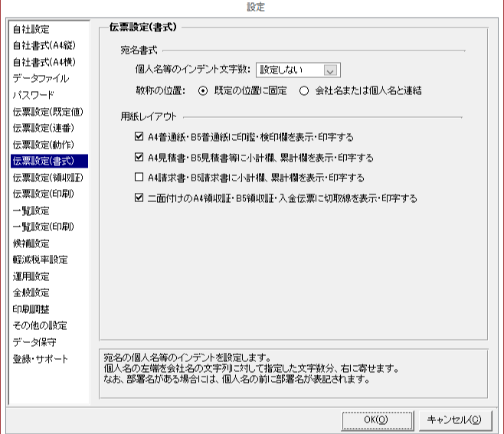This screenshot has height=434, width=504.
Task: Select 伝票設定(動作) category
Action: [44, 145]
